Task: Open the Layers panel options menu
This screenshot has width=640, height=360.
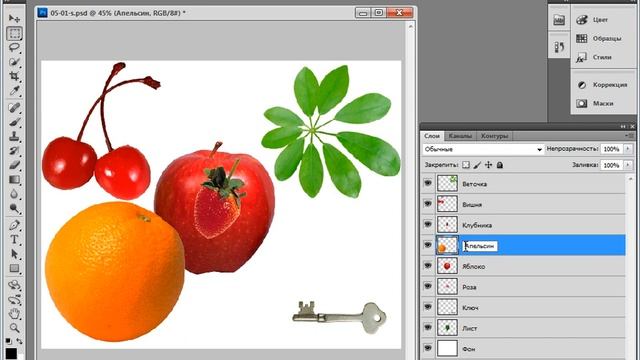Action: tap(629, 136)
